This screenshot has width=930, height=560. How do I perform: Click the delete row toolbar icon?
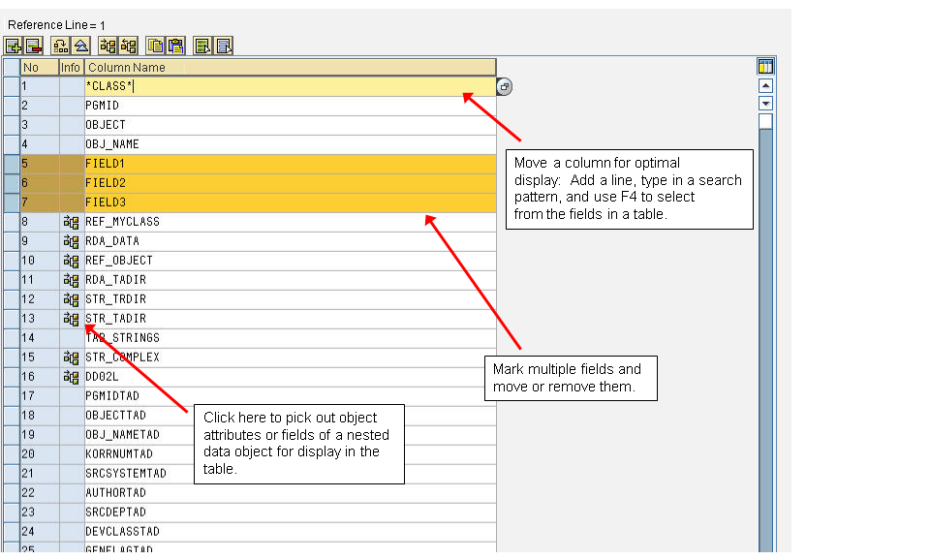point(33,46)
